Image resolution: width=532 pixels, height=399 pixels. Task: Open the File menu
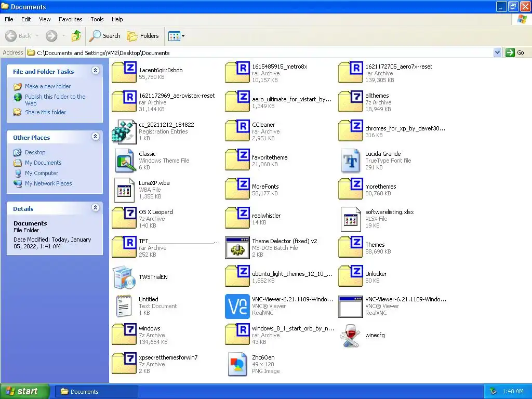point(9,19)
